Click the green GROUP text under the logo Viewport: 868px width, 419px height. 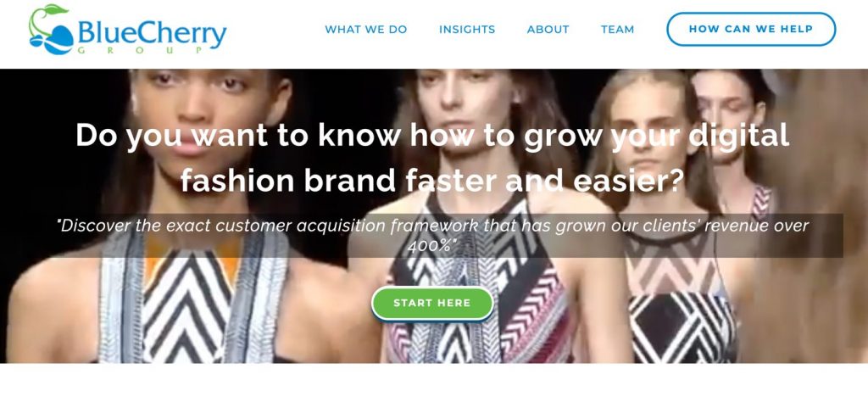click(x=142, y=50)
